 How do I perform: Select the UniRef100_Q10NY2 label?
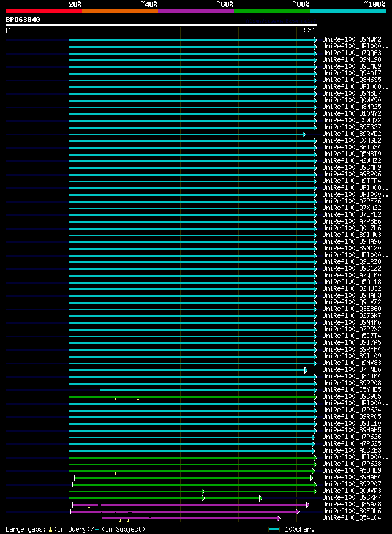(352, 114)
